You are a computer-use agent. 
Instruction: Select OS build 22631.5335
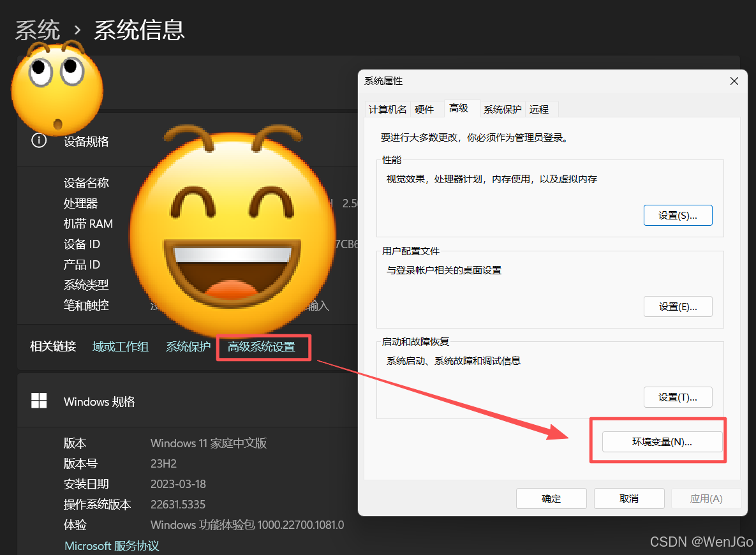pos(178,505)
